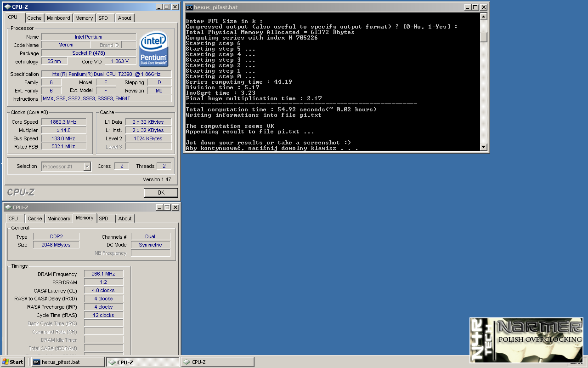Activate the first CPU-Z taskbar button
The height and width of the screenshot is (368, 588).
pyautogui.click(x=143, y=362)
